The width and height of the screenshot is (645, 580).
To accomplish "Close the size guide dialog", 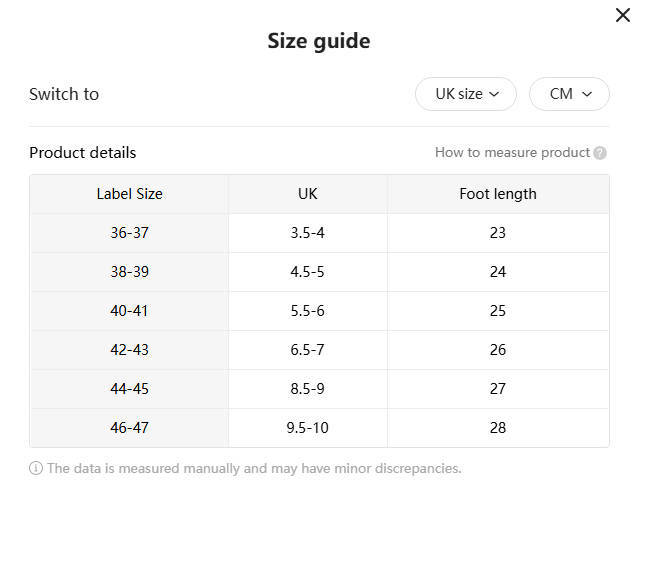I will click(x=622, y=15).
